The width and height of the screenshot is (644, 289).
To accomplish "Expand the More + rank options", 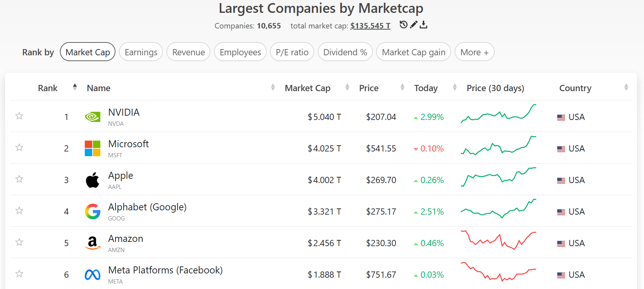I will (x=474, y=52).
